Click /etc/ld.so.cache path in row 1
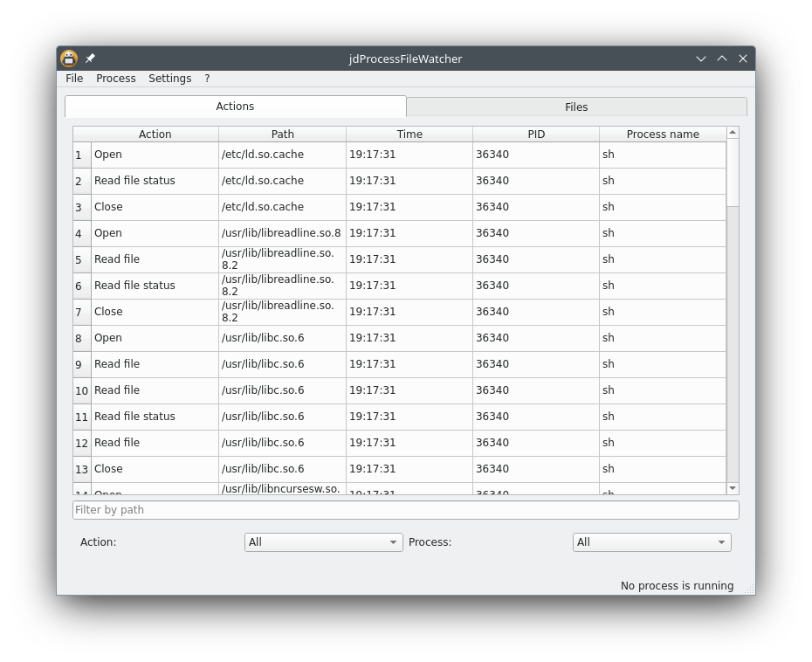This screenshot has width=812, height=662. [282, 155]
